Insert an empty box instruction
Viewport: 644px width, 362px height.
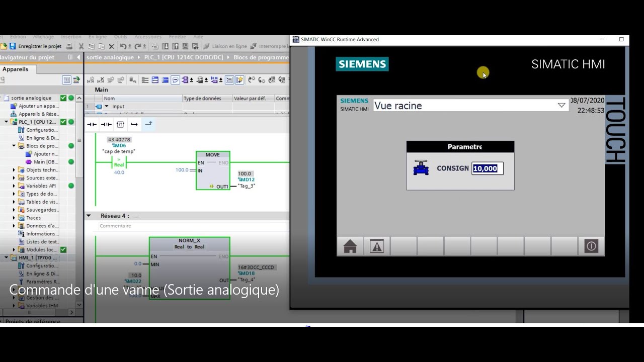click(120, 124)
